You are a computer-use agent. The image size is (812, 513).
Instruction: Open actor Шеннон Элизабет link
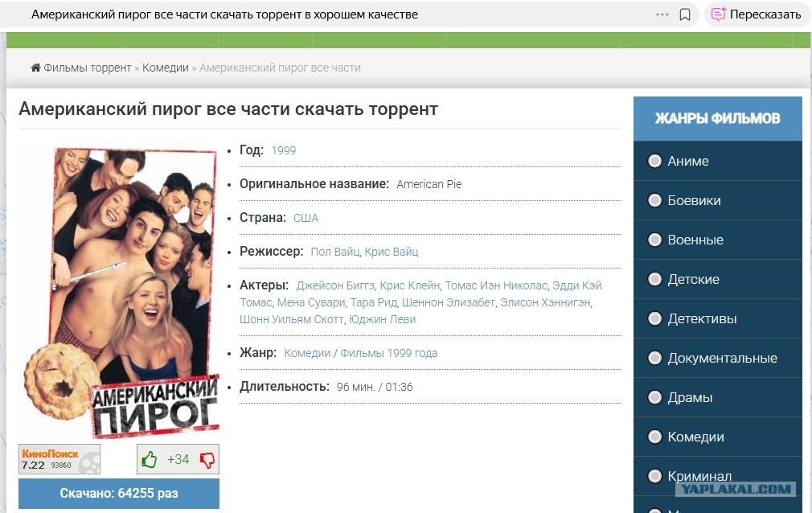(x=449, y=302)
